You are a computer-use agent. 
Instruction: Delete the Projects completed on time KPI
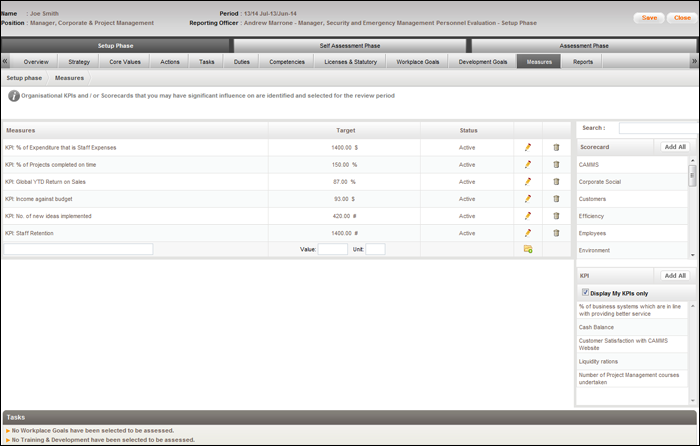pyautogui.click(x=557, y=164)
